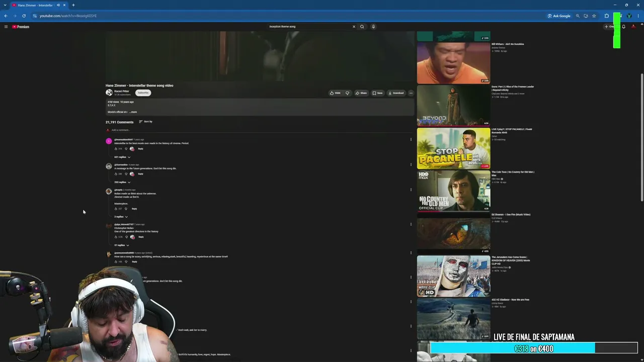Screen dimensions: 644x362
Task: Open options menu for 'best movie' comment
Action: point(411,140)
